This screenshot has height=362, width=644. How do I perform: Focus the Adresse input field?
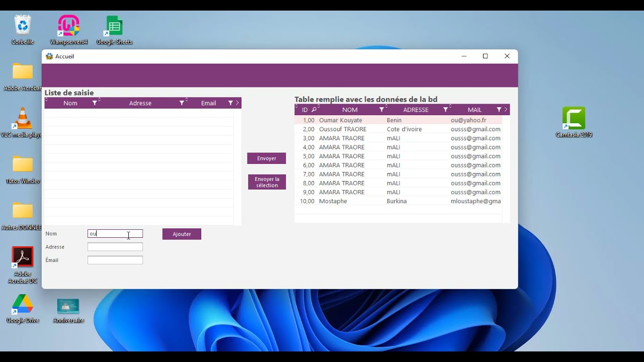coord(115,247)
